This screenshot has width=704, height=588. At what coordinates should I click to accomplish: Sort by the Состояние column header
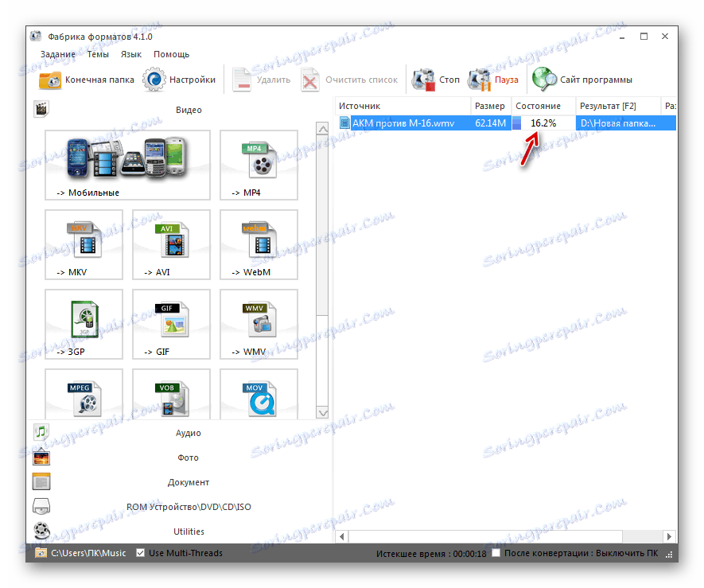click(x=543, y=106)
